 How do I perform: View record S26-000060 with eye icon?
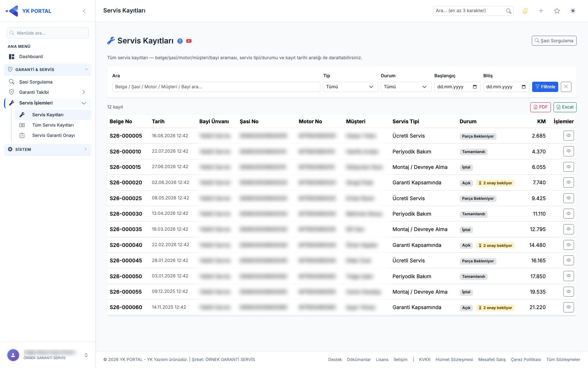click(x=569, y=307)
